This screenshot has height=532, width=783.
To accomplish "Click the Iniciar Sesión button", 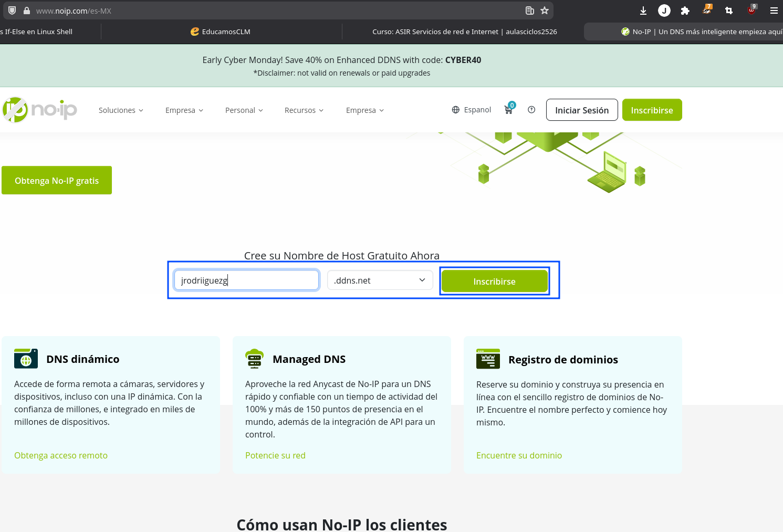I will tap(582, 110).
